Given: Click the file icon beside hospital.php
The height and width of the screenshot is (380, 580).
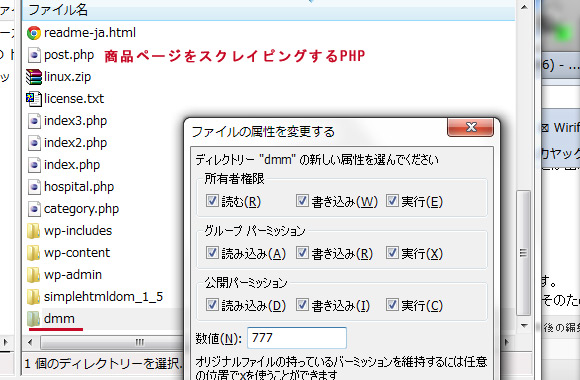Looking at the screenshot, I should coord(34,187).
